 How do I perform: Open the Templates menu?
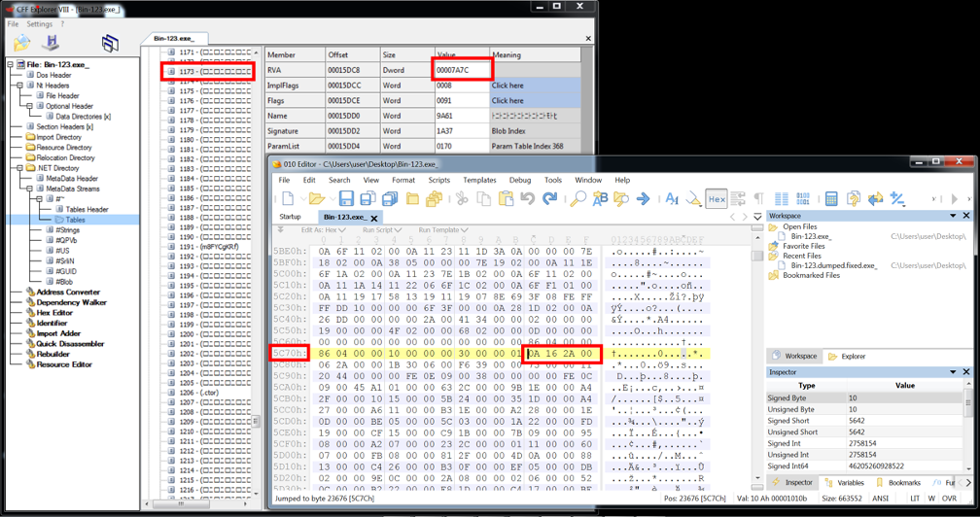(x=479, y=180)
